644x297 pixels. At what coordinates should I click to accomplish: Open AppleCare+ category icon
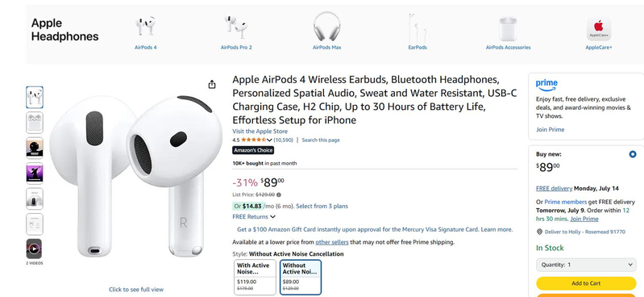point(598,29)
